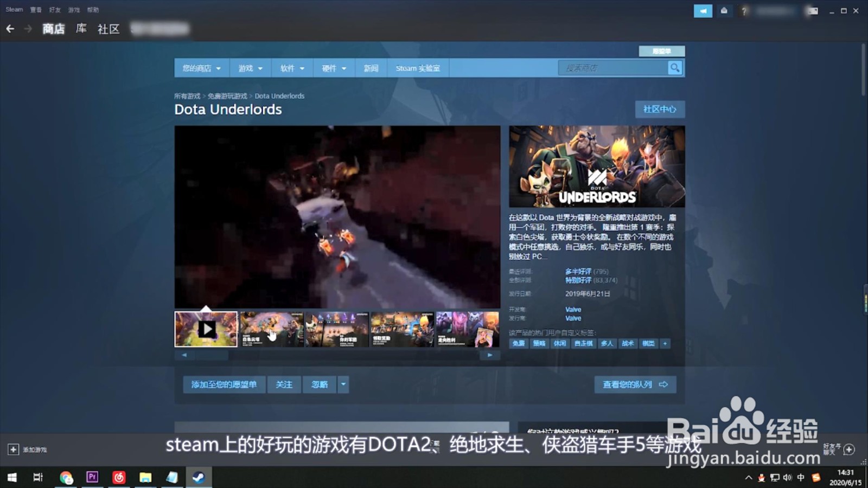868x488 pixels.
Task: Navigate back using the arrow icon
Action: point(10,28)
